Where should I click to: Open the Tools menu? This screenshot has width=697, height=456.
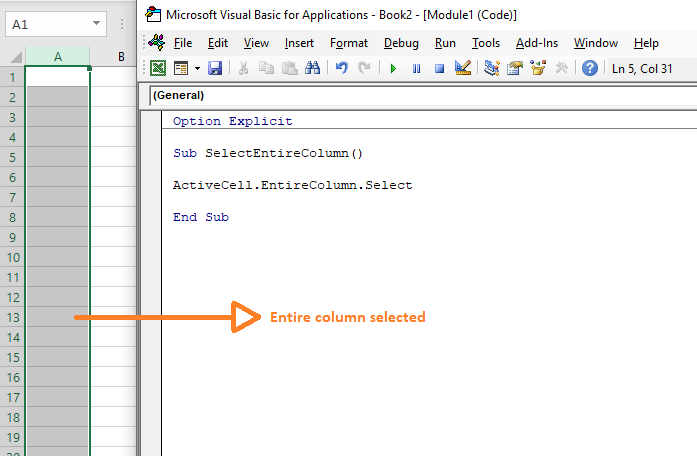click(x=486, y=43)
